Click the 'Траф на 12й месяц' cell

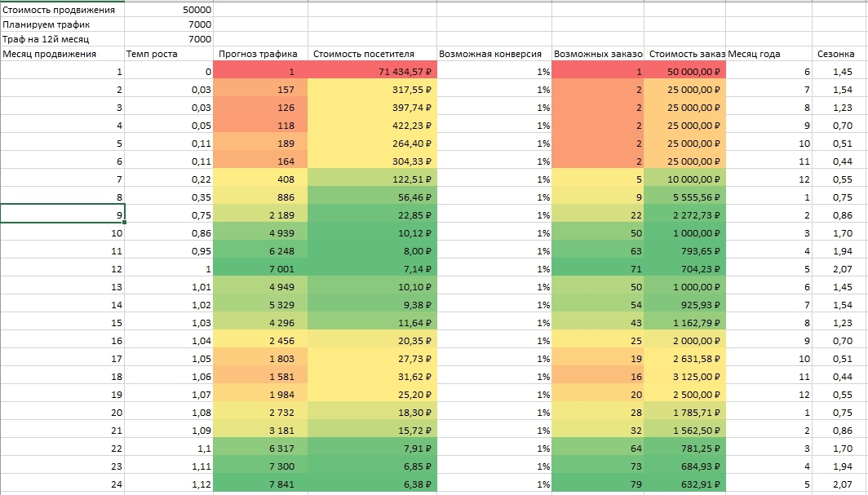62,38
